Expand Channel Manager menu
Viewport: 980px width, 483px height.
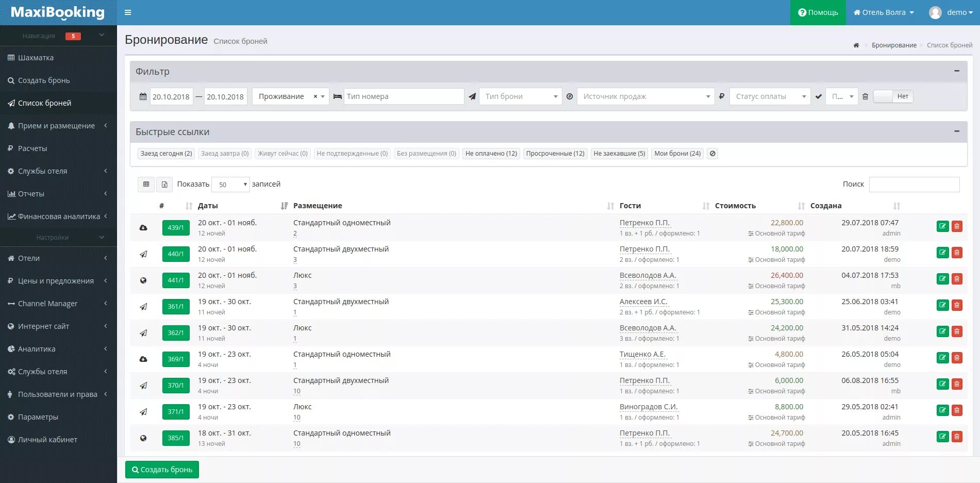(58, 304)
